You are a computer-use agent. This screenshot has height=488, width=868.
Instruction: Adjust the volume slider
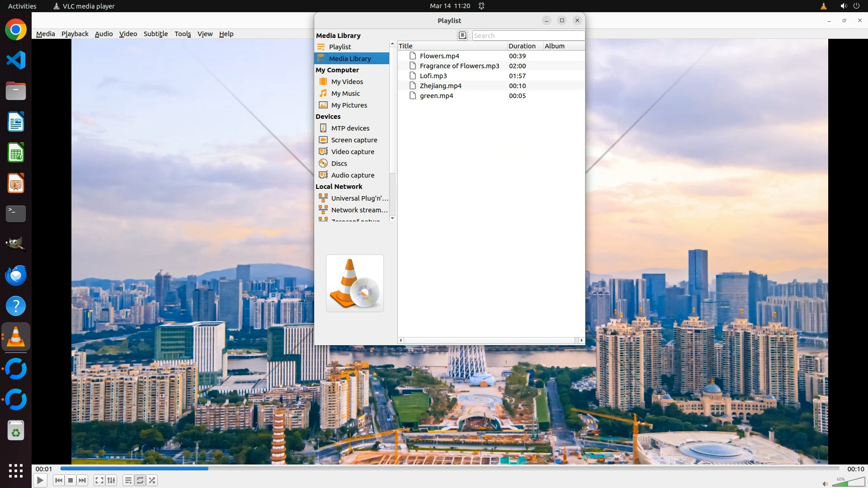[x=848, y=483]
